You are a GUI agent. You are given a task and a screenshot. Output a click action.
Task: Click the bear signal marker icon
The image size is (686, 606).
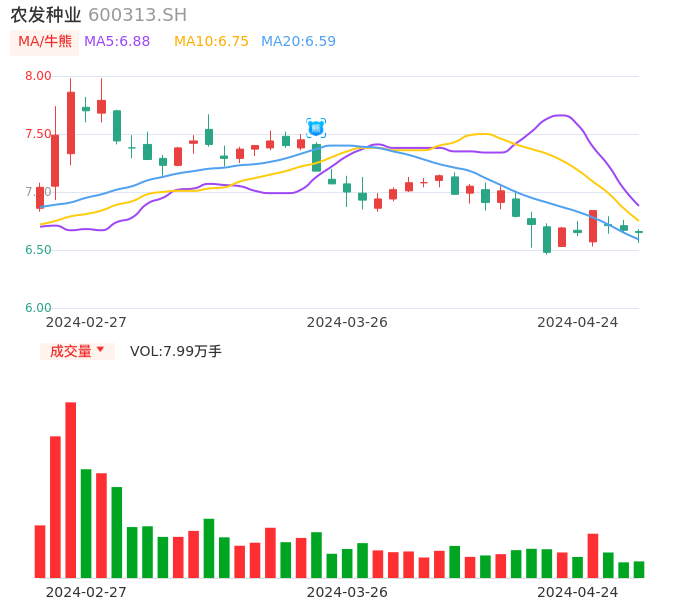tap(316, 128)
